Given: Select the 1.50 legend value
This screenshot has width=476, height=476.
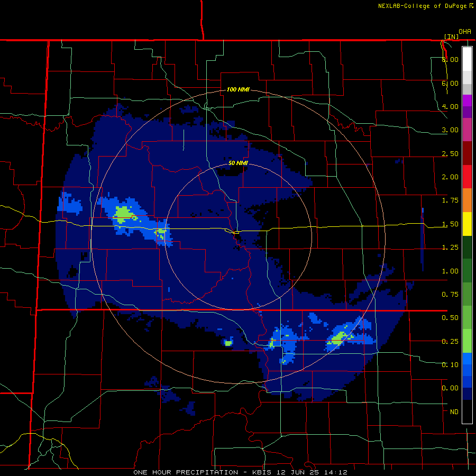Looking at the screenshot, I should [x=450, y=224].
